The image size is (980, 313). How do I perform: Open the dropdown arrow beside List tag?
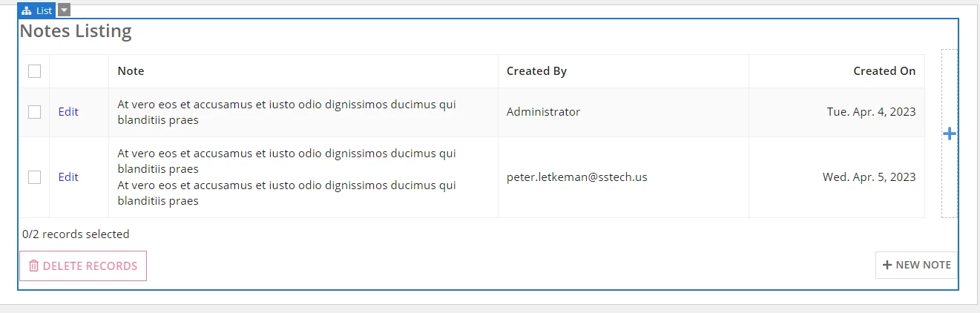coord(64,10)
